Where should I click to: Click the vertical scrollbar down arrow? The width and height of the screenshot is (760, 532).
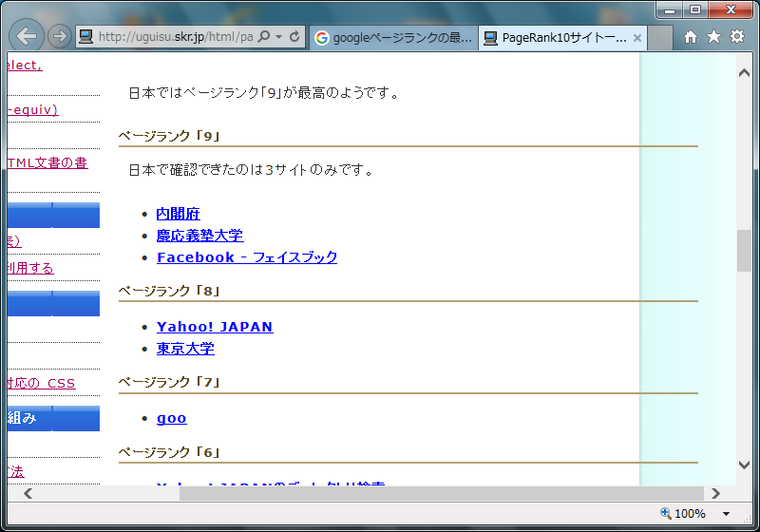point(744,465)
